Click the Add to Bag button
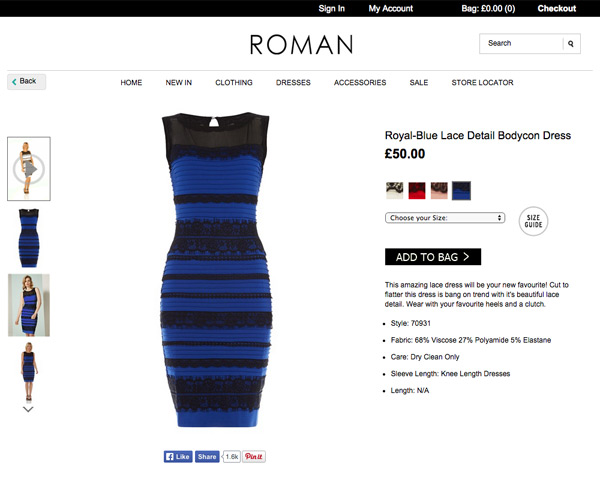This screenshot has height=480, width=600. coord(433,257)
